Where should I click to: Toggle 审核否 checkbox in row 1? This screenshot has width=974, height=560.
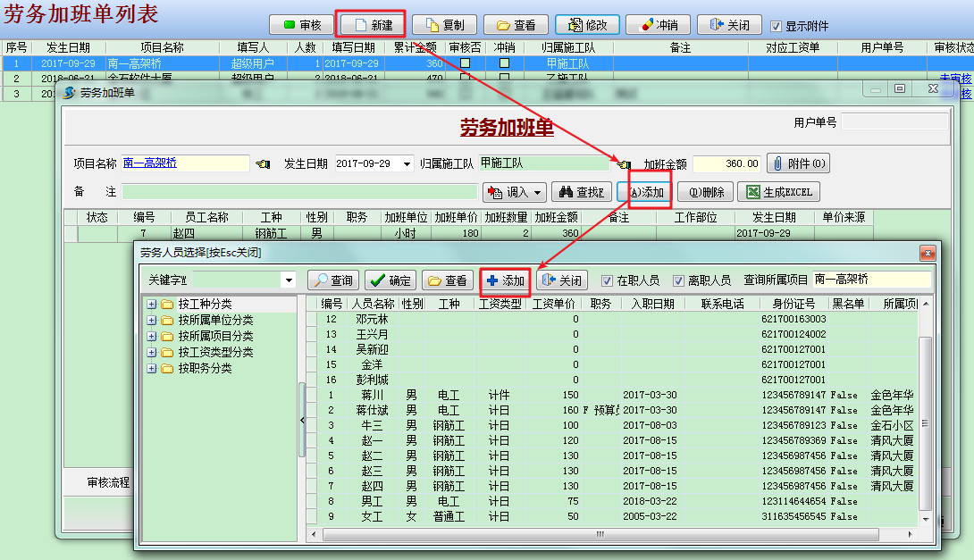[x=465, y=63]
